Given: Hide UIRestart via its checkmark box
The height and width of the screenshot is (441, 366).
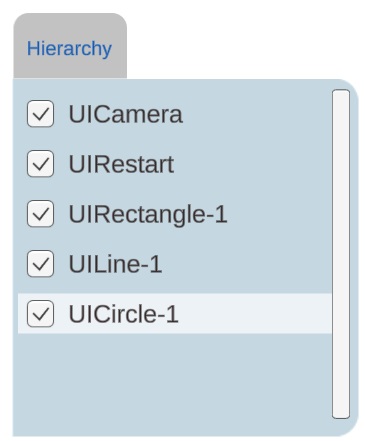Looking at the screenshot, I should coord(40,164).
